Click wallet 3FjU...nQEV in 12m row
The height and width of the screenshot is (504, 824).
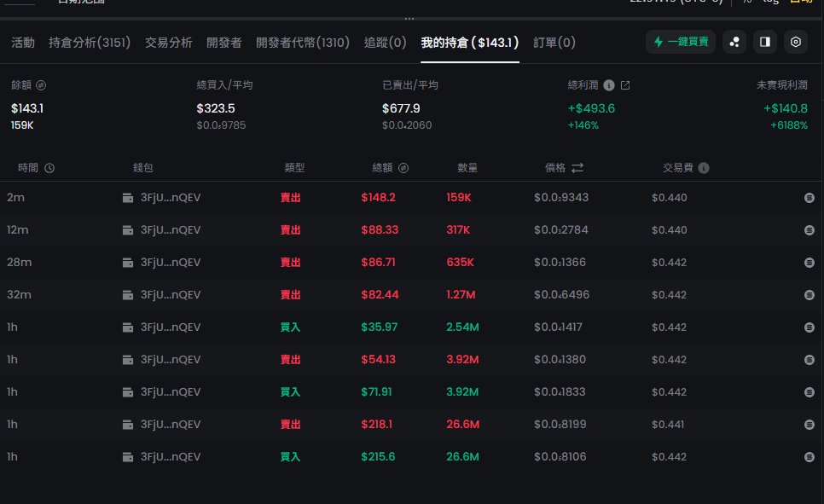point(171,230)
